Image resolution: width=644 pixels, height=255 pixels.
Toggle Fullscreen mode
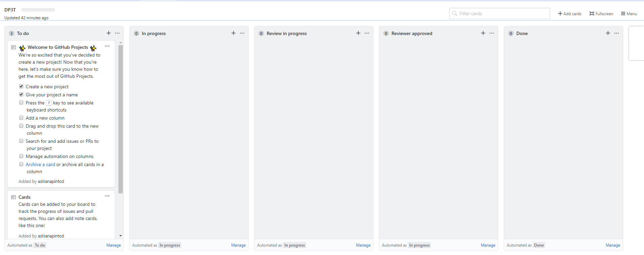tap(601, 14)
